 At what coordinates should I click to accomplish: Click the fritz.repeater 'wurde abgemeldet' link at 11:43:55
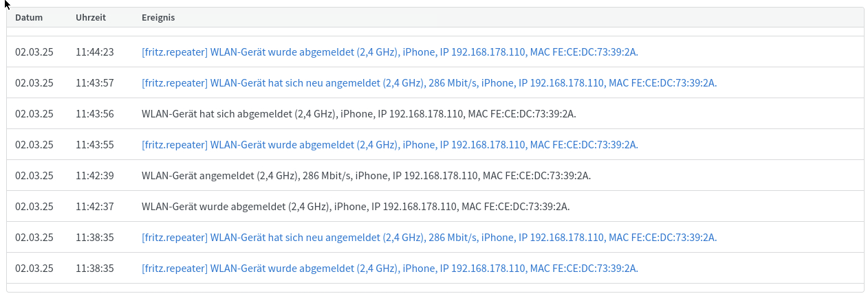389,145
